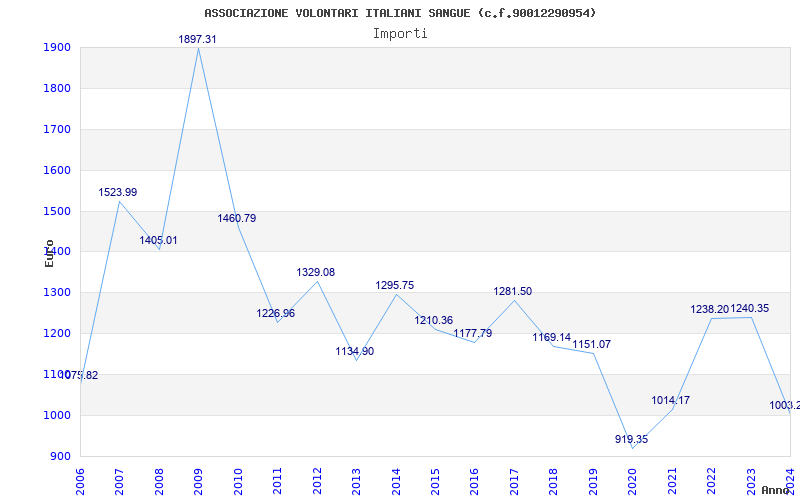Click the 1169.14 data label

tap(552, 337)
